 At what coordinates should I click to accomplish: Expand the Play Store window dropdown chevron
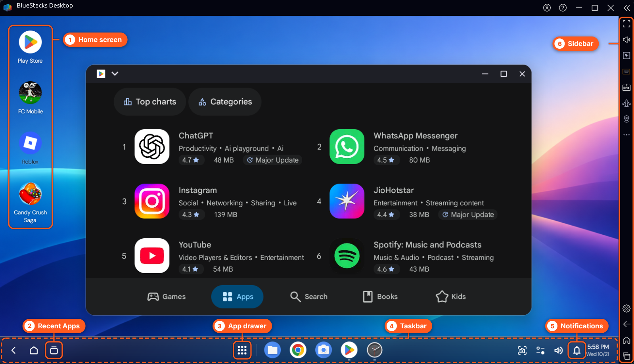115,74
